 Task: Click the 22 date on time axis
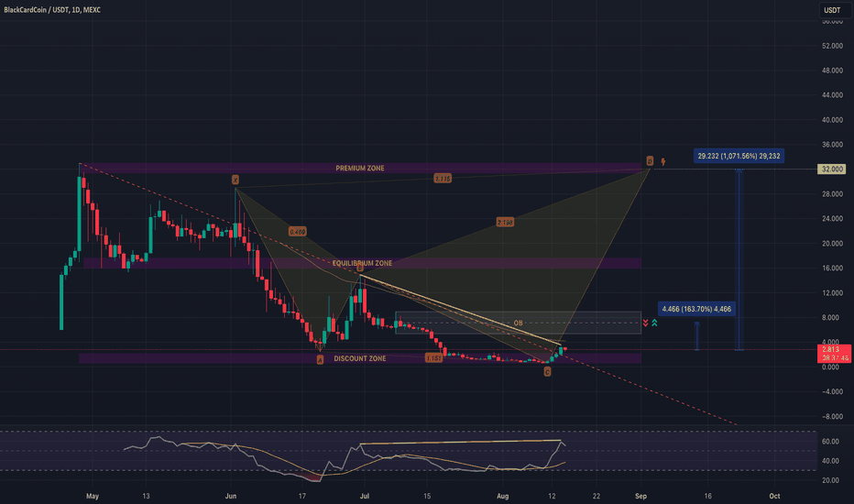597,496
